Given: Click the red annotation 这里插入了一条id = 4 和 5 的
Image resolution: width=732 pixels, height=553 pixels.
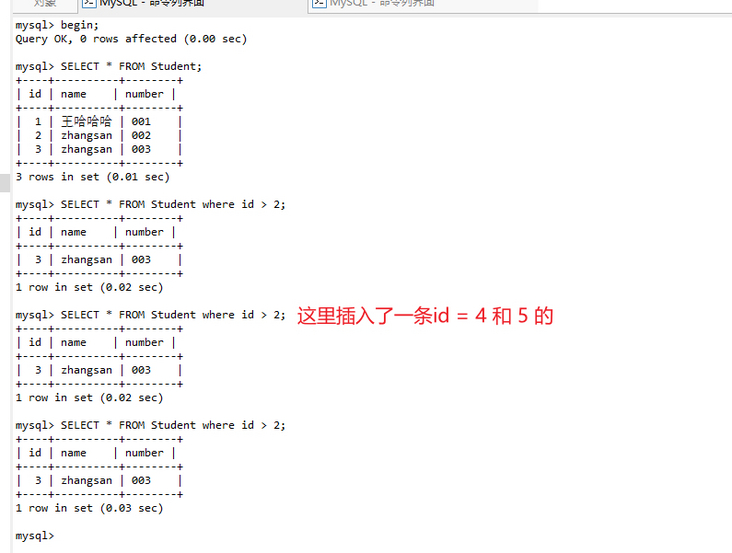Looking at the screenshot, I should (x=425, y=316).
